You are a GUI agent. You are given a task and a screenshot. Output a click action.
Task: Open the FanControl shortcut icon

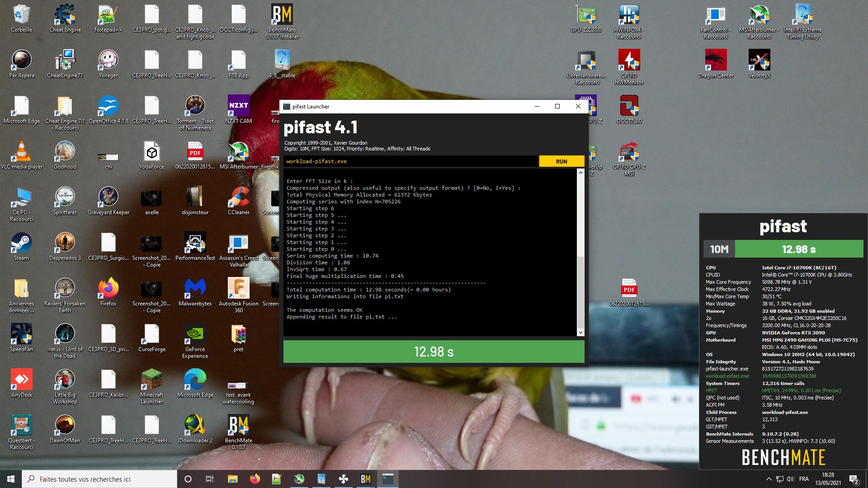[x=716, y=21]
